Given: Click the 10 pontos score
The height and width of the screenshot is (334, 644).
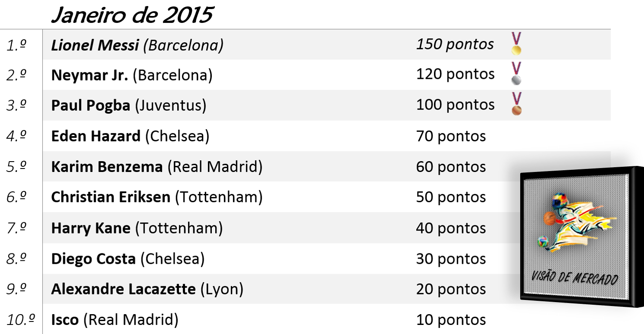Looking at the screenshot, I should [x=451, y=320].
